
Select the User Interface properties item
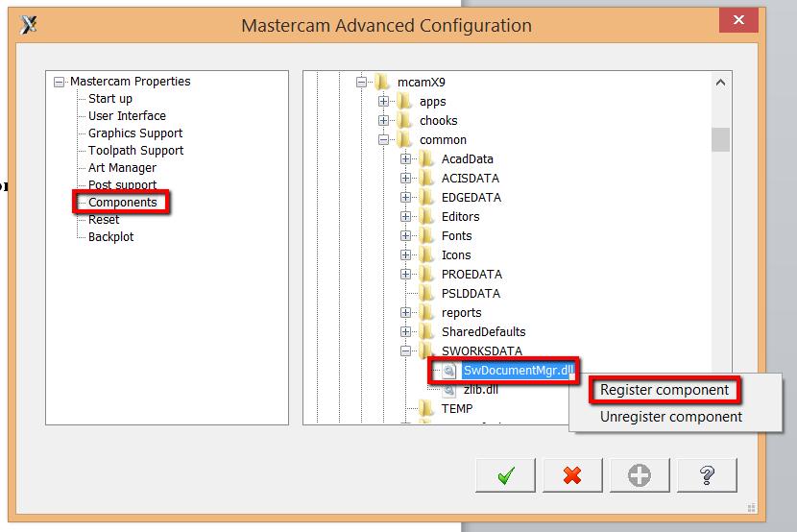(127, 116)
